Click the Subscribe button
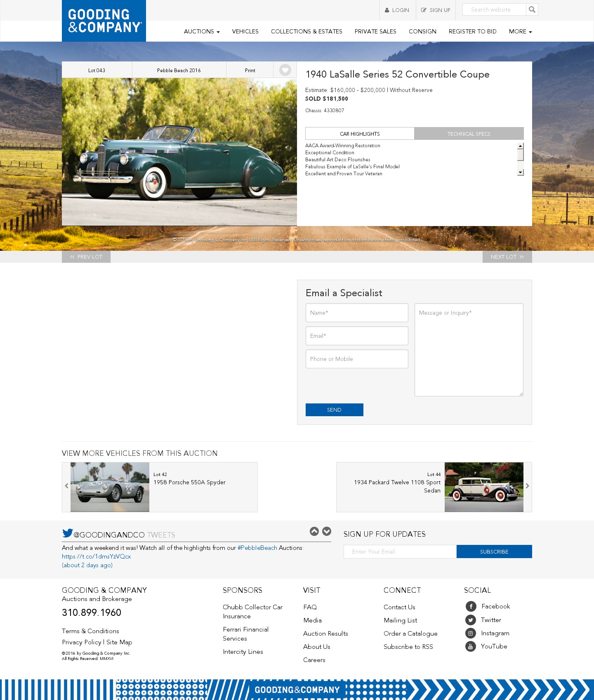Image resolution: width=594 pixels, height=700 pixels. (x=494, y=552)
